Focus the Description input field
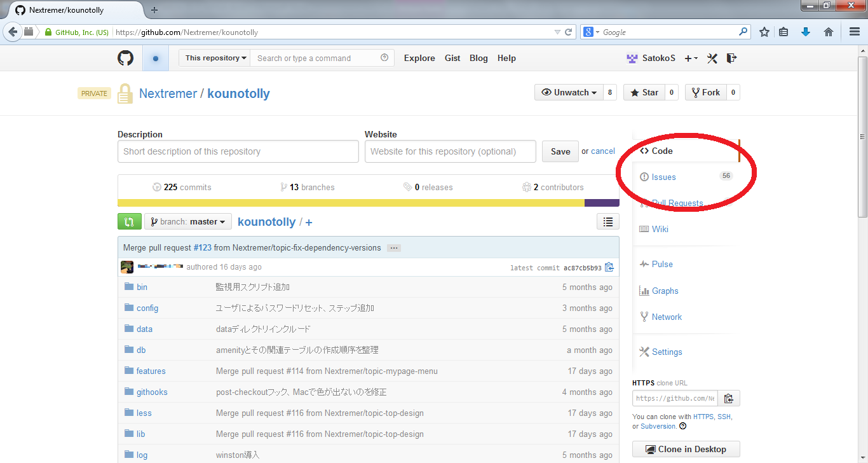 click(x=238, y=151)
